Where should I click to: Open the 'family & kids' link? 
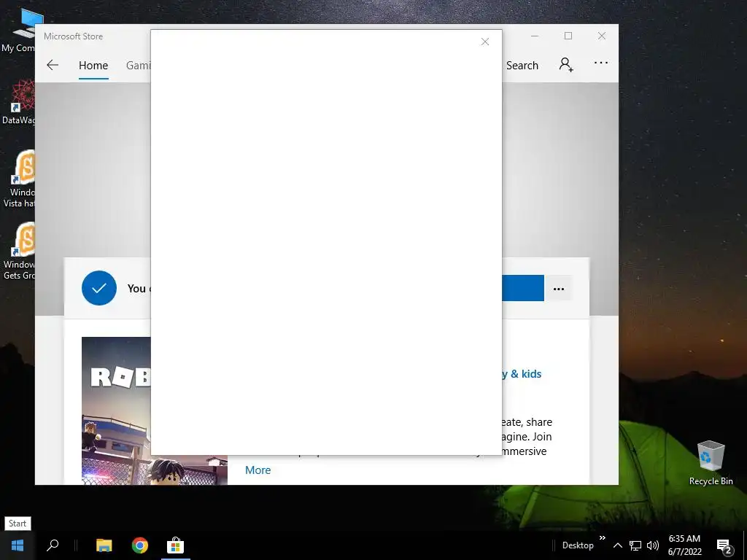[x=522, y=374]
